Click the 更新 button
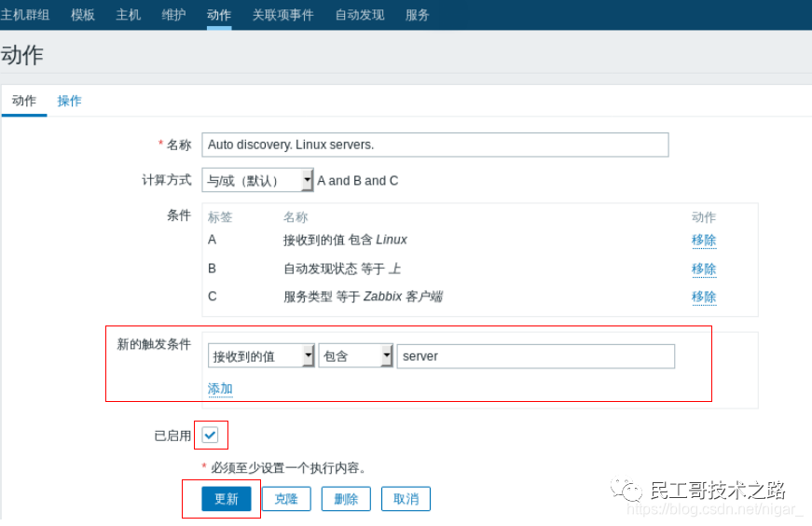The height and width of the screenshot is (526, 812). 227,499
